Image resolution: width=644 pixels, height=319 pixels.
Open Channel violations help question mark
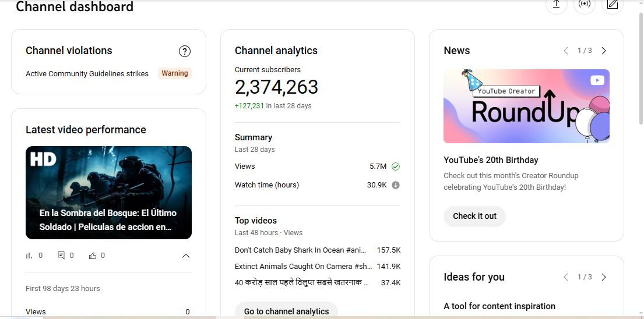tap(185, 51)
